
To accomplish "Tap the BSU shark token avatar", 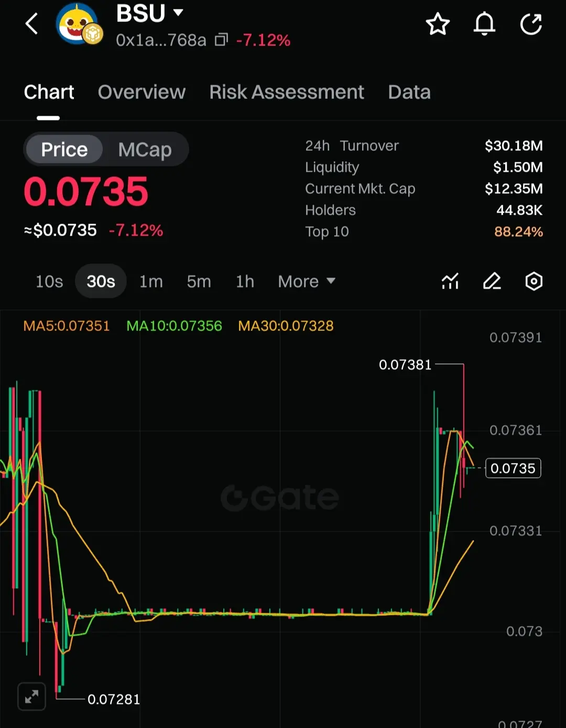I will coord(78,25).
